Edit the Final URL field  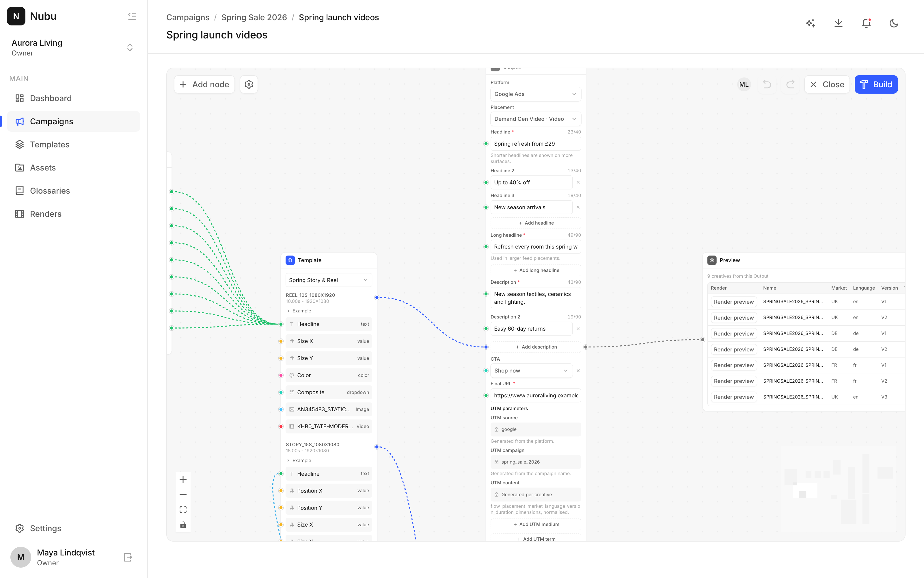point(536,396)
